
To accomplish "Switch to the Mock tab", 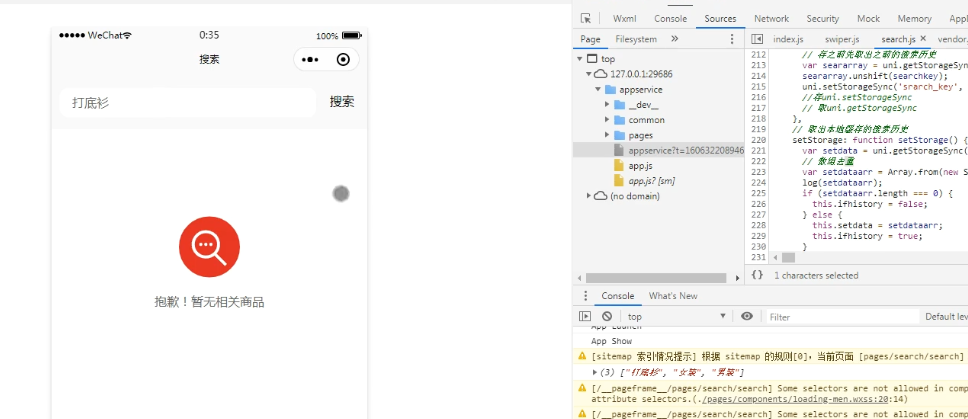I will 869,19.
